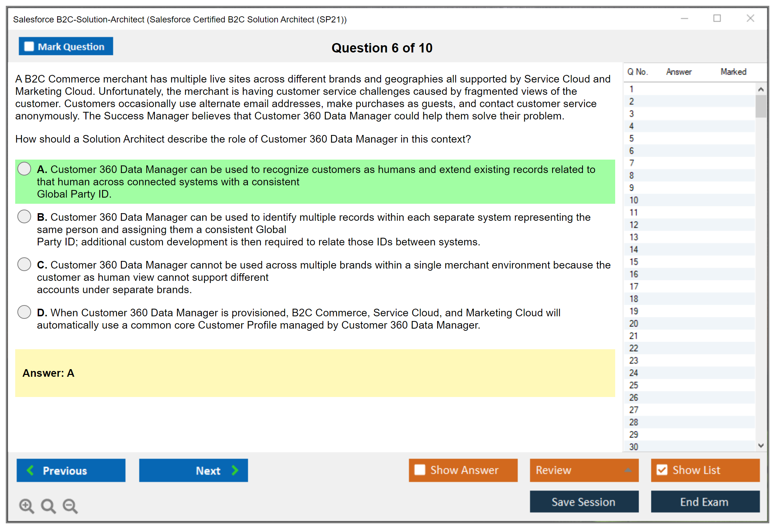Screen dimensions: 778x532
Task: Click the green left arrow on Previous
Action: click(30, 470)
